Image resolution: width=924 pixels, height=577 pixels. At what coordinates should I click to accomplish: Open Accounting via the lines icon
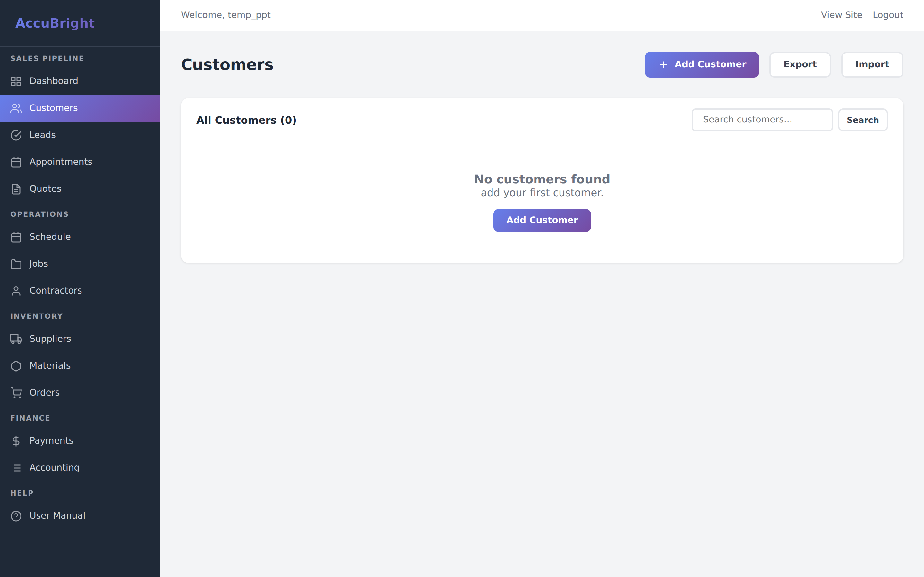click(x=16, y=467)
